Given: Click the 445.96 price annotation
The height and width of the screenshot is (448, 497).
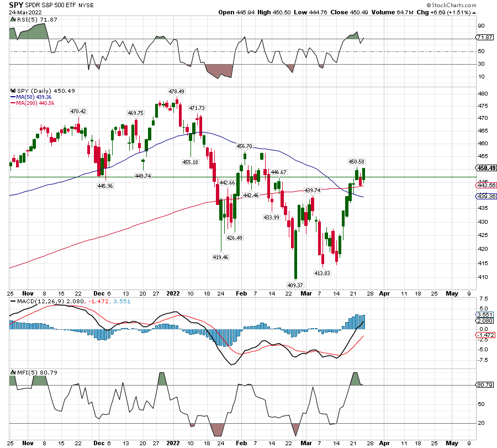Looking at the screenshot, I should (x=105, y=186).
